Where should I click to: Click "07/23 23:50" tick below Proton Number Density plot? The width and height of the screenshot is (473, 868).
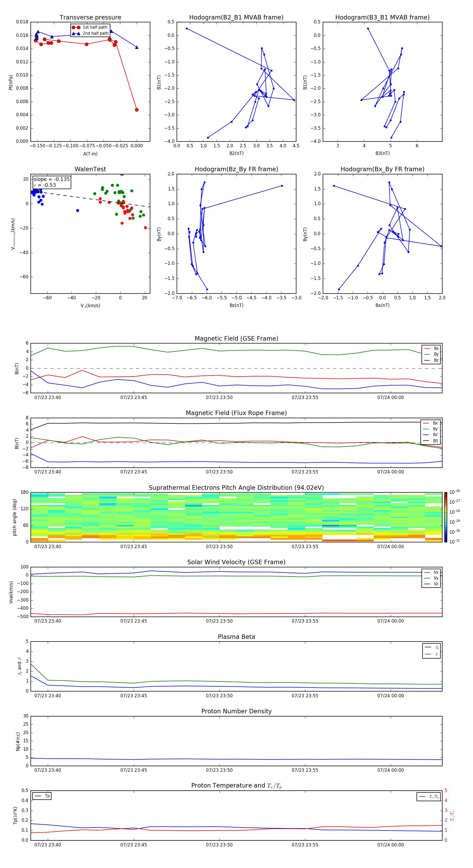[219, 770]
